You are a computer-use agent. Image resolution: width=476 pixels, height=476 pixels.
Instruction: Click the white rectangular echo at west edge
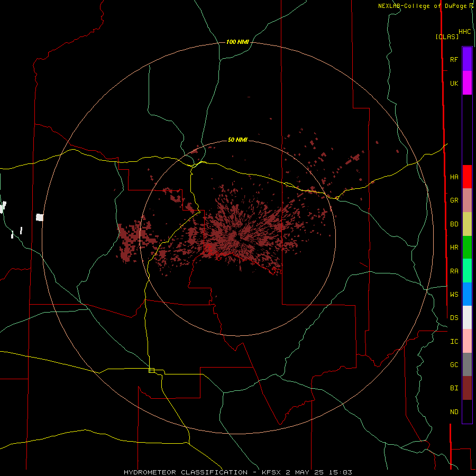[x=40, y=217]
